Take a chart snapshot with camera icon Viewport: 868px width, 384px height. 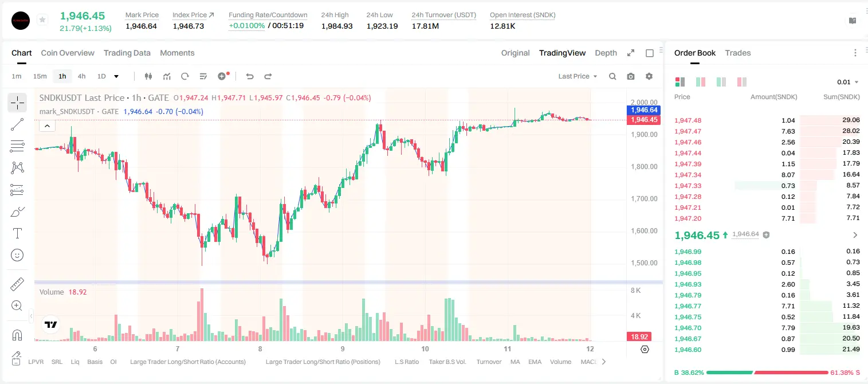pos(631,76)
